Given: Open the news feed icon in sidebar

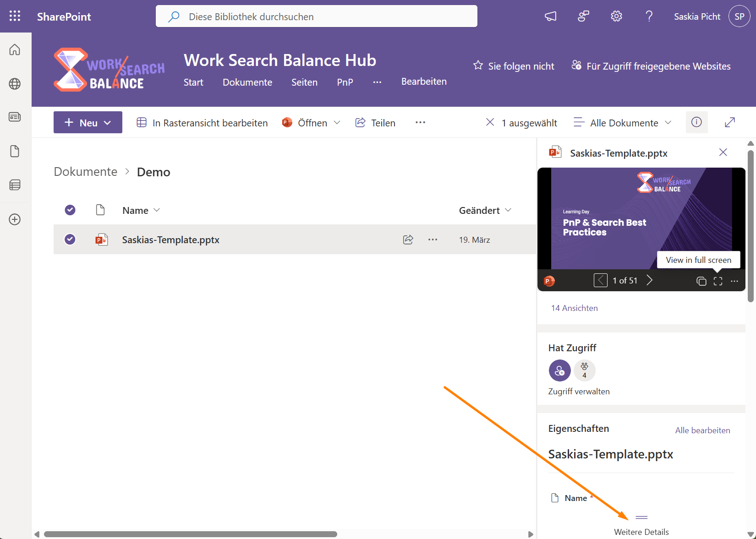Looking at the screenshot, I should point(15,117).
